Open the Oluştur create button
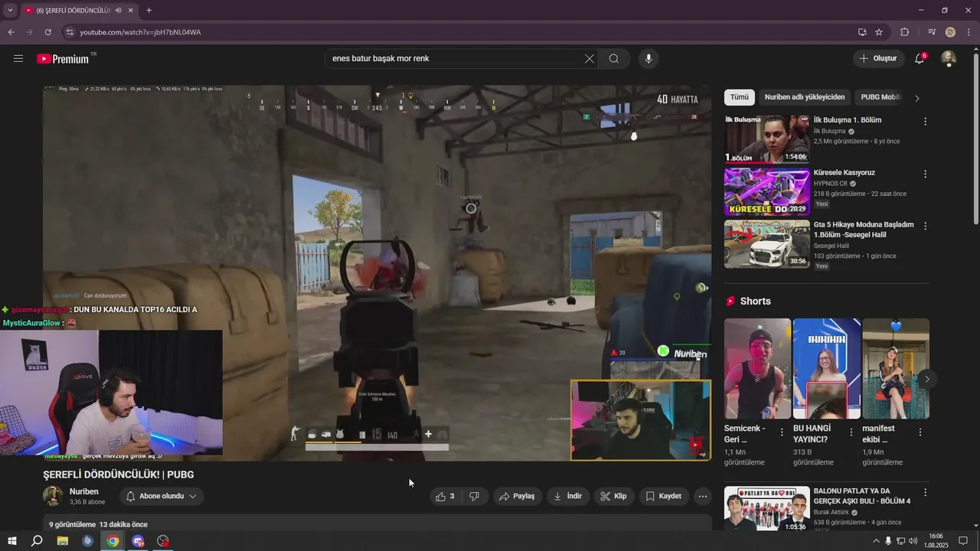Image resolution: width=980 pixels, height=551 pixels. pos(878,58)
